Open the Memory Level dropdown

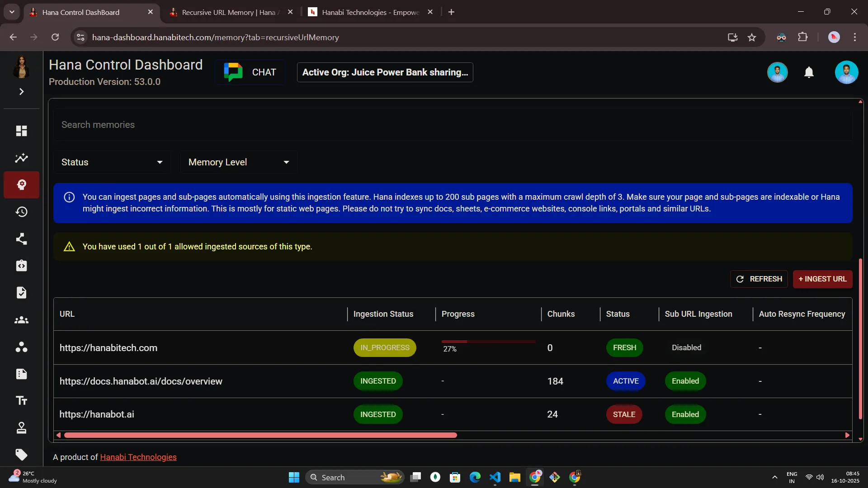point(238,162)
